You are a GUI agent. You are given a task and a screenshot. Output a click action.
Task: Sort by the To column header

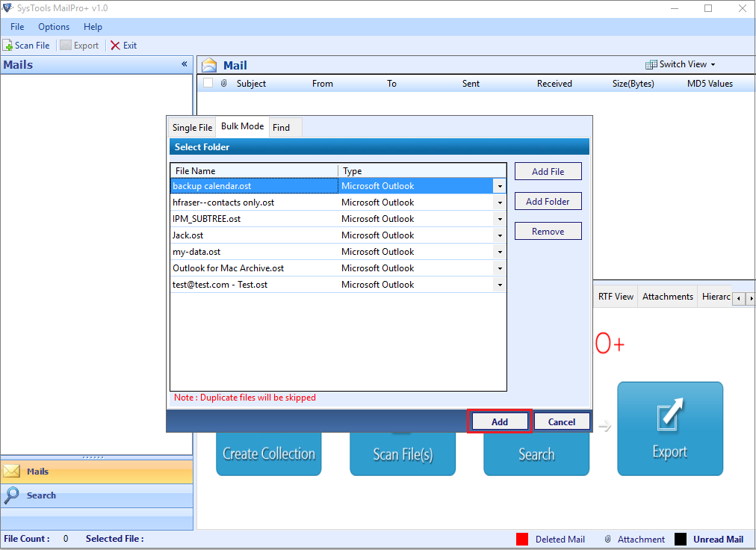pos(391,84)
